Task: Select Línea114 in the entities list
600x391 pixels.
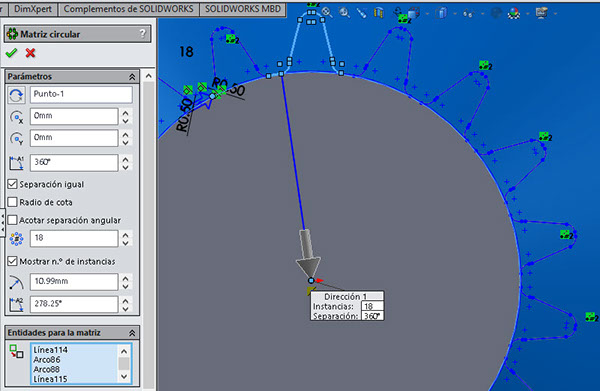Action: click(x=51, y=350)
